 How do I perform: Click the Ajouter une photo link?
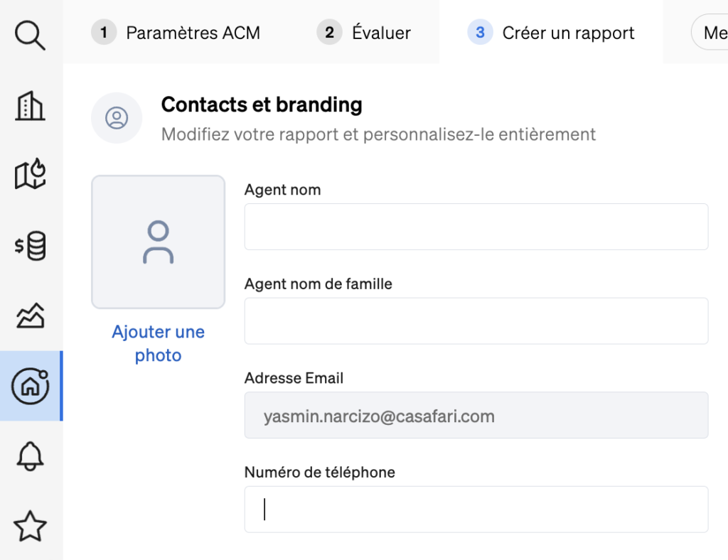point(159,343)
